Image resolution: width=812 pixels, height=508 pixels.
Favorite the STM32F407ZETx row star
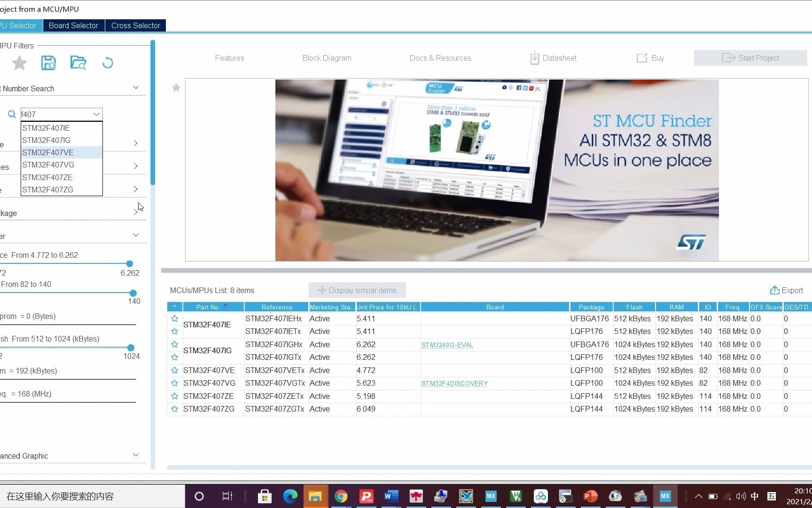[x=174, y=396]
